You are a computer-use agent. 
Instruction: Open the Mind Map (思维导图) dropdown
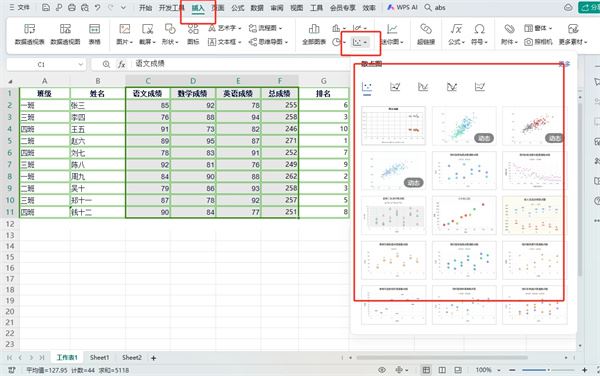268,42
